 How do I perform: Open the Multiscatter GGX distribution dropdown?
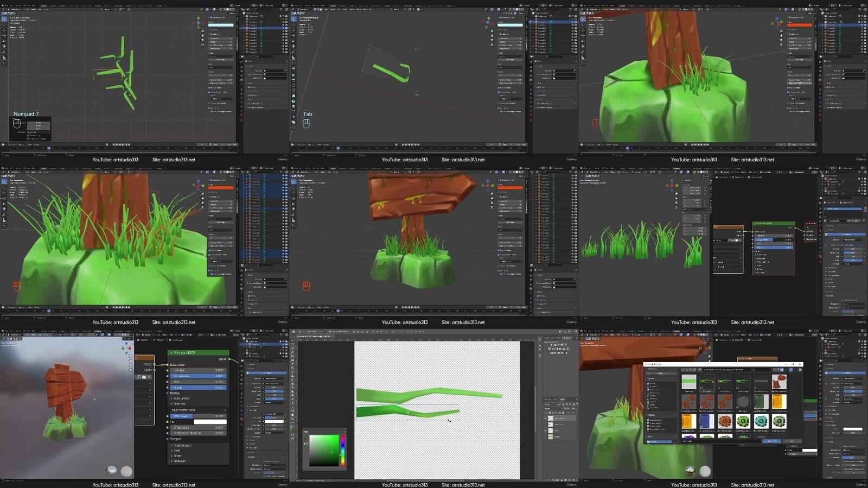tap(199, 410)
